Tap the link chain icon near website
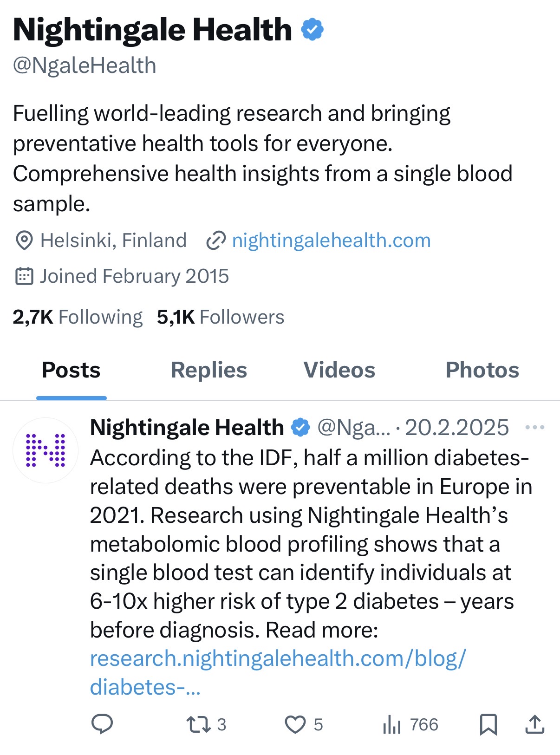Screen dimensions: 560x755 point(216,241)
